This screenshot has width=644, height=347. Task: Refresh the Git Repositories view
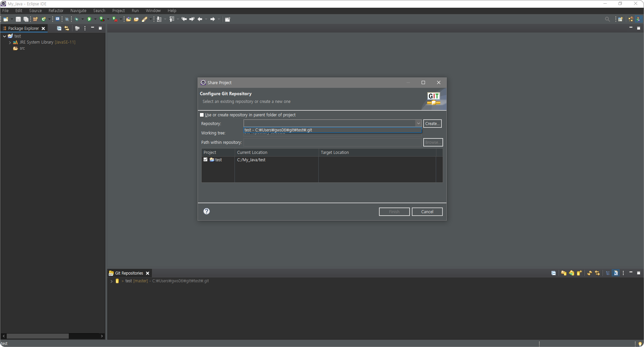(589, 273)
